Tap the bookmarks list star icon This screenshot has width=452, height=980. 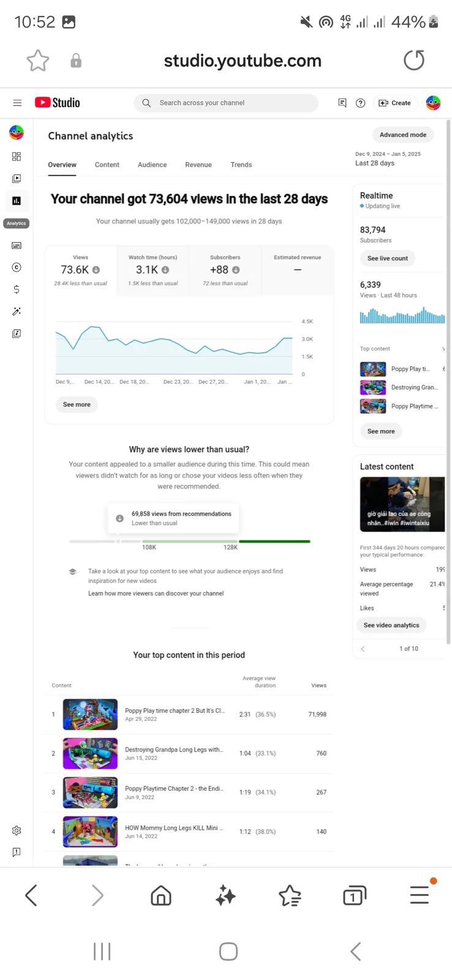pyautogui.click(x=290, y=895)
